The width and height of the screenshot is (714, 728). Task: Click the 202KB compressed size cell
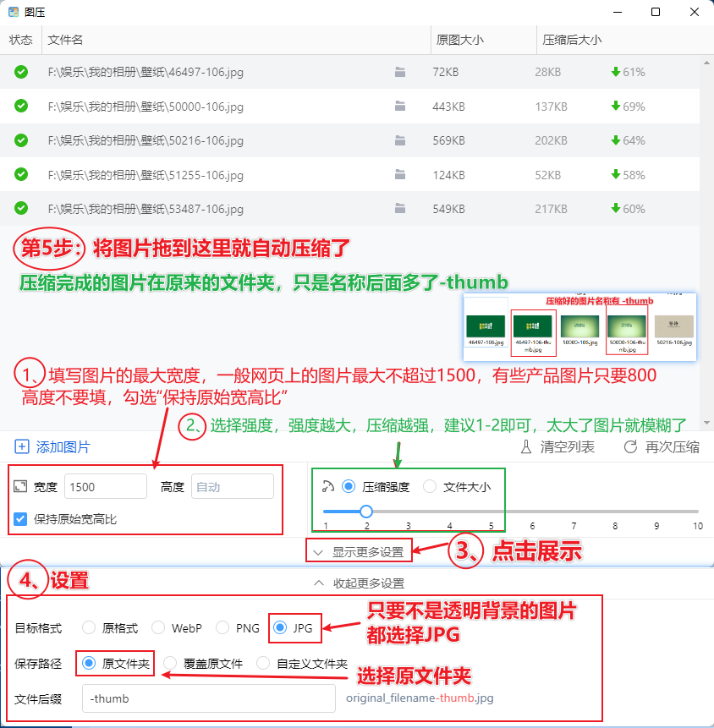pyautogui.click(x=551, y=140)
